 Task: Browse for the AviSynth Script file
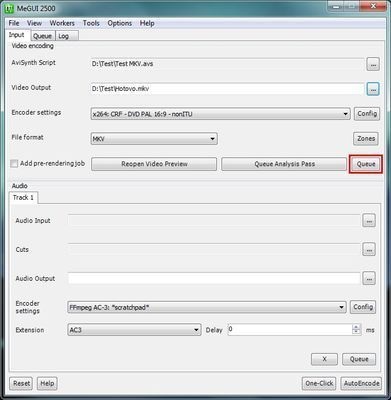(x=373, y=64)
